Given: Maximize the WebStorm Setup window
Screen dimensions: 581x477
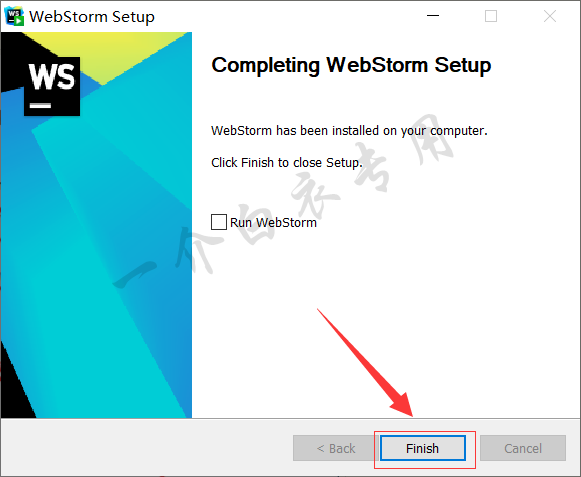Looking at the screenshot, I should click(491, 16).
